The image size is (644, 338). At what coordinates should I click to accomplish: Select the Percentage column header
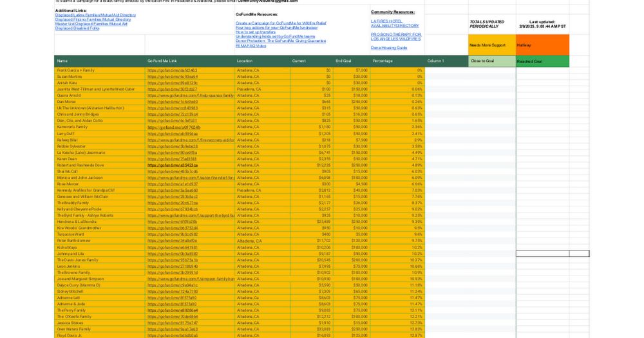click(397, 61)
